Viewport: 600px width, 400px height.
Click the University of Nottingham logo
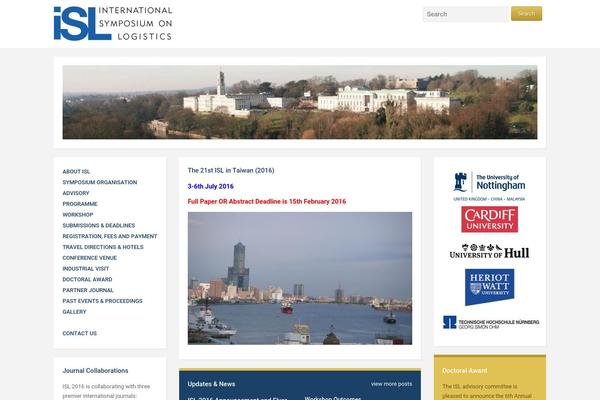coord(489,186)
